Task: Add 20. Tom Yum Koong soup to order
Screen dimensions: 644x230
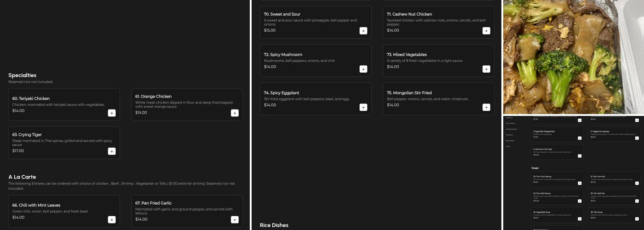Action: 580,183
